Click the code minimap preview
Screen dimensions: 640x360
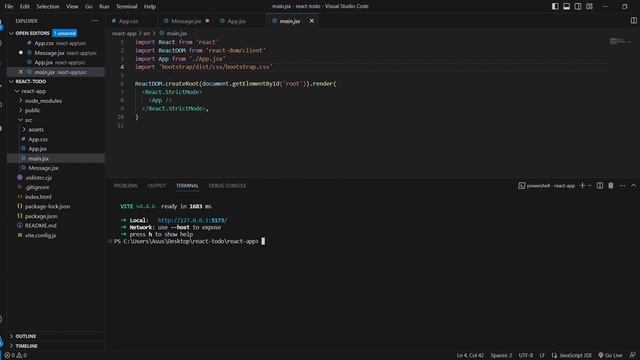[x=620, y=41]
